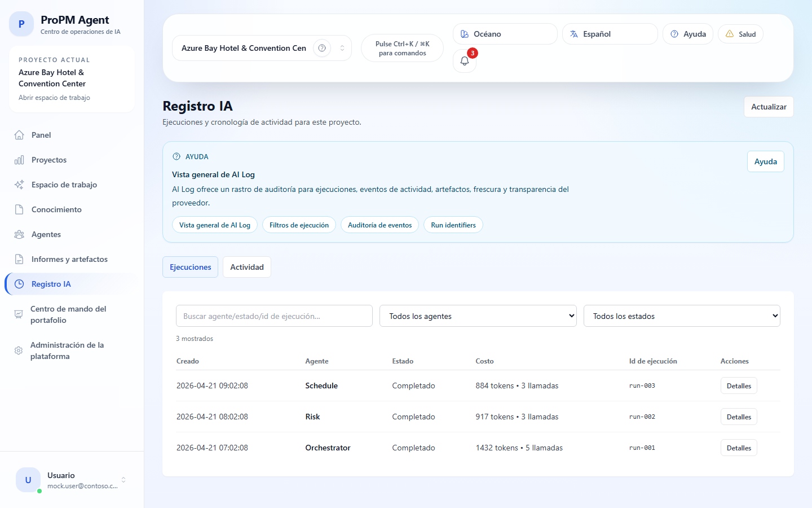This screenshot has width=812, height=508.
Task: Open Administración de la plataforma settings icon
Action: coord(19,351)
